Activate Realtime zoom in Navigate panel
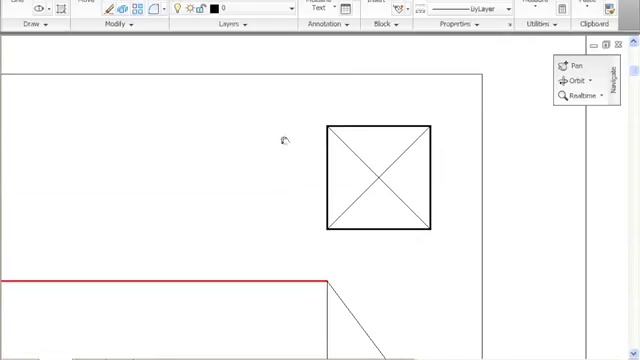 [577, 96]
